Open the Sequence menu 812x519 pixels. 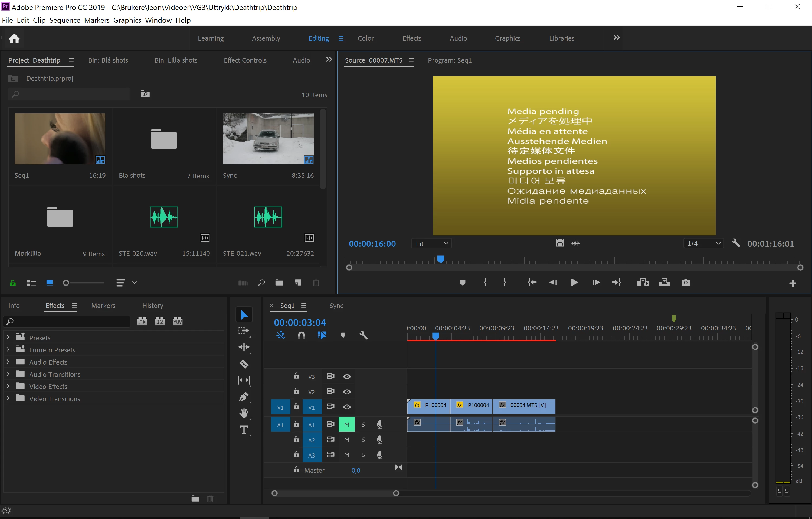click(65, 20)
